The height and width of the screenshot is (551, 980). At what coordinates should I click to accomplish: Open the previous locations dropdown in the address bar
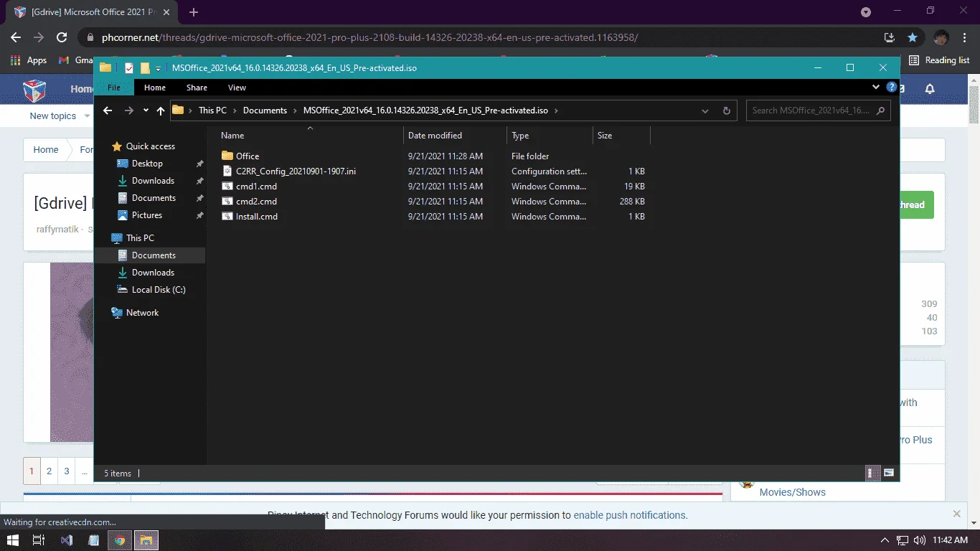706,110
